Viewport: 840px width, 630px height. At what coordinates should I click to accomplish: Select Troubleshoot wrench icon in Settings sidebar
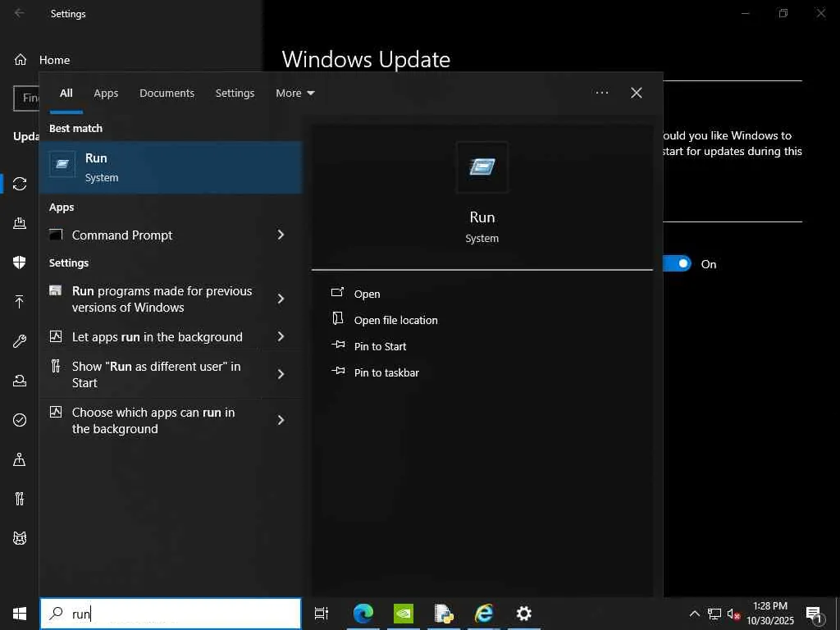point(20,341)
